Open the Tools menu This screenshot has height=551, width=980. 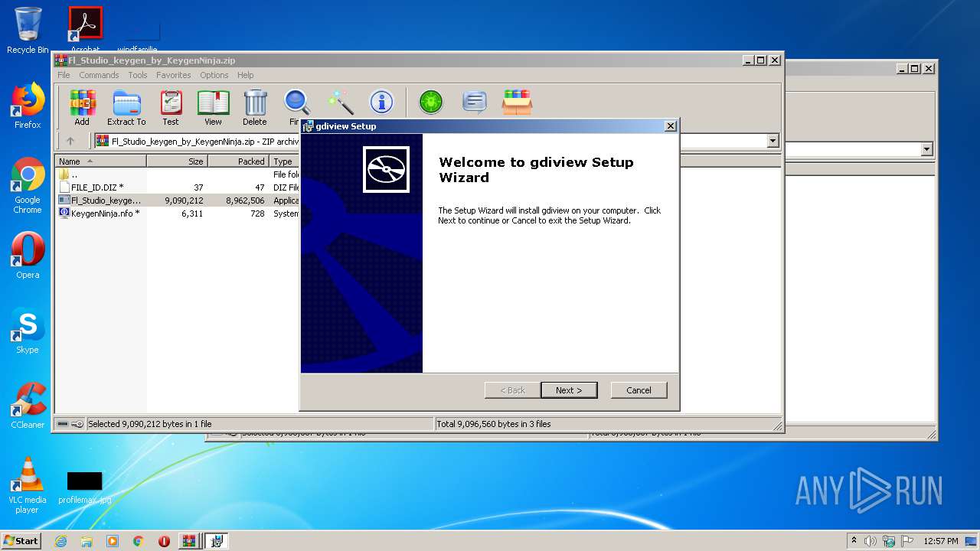point(138,75)
